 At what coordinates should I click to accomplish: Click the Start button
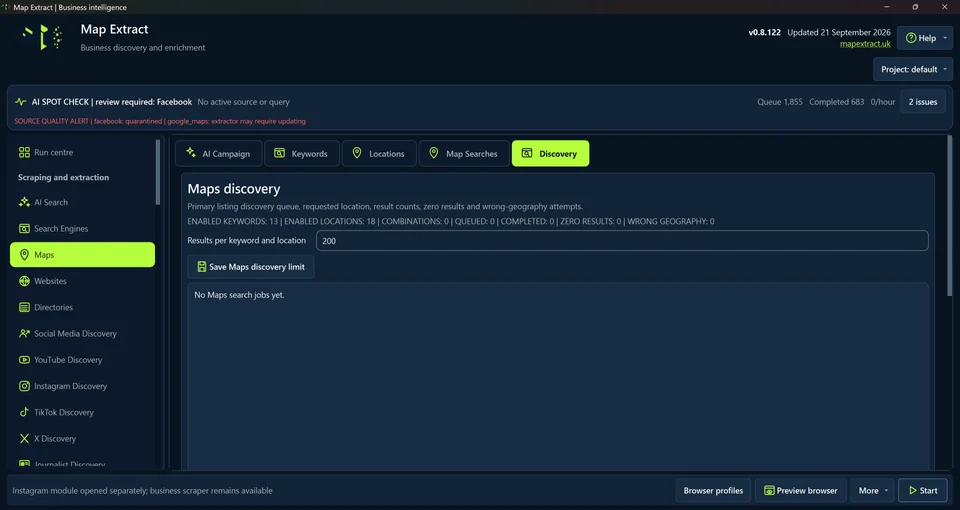point(923,490)
